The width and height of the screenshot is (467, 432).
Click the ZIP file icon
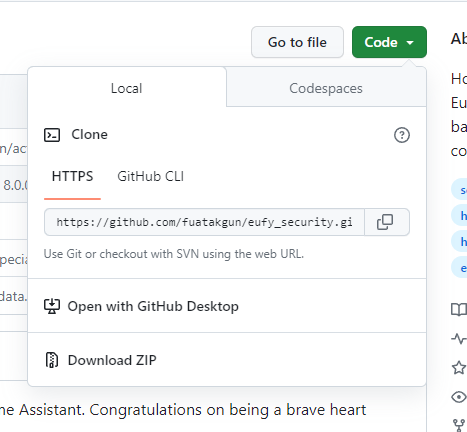click(x=52, y=360)
